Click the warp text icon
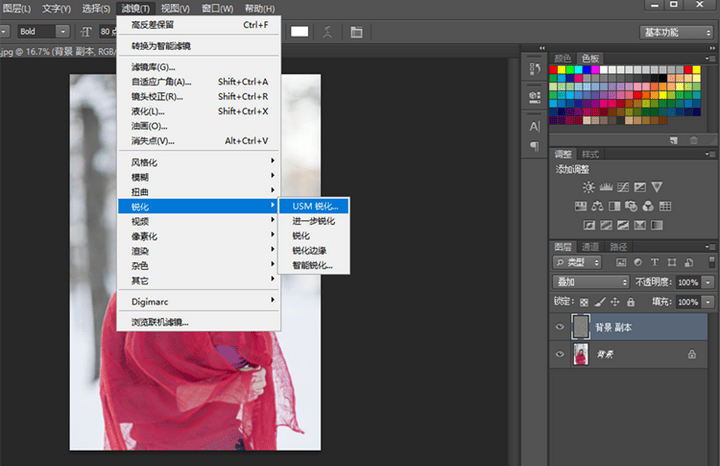 pos(327,32)
